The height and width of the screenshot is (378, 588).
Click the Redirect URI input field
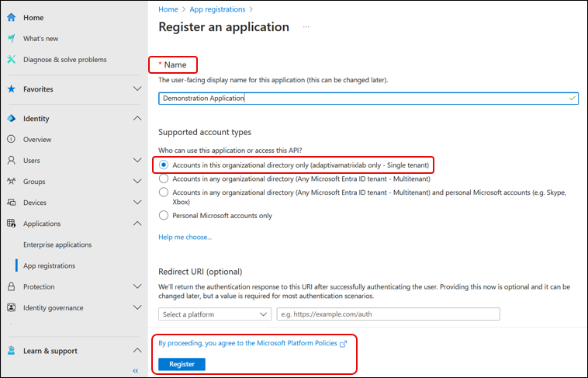388,314
